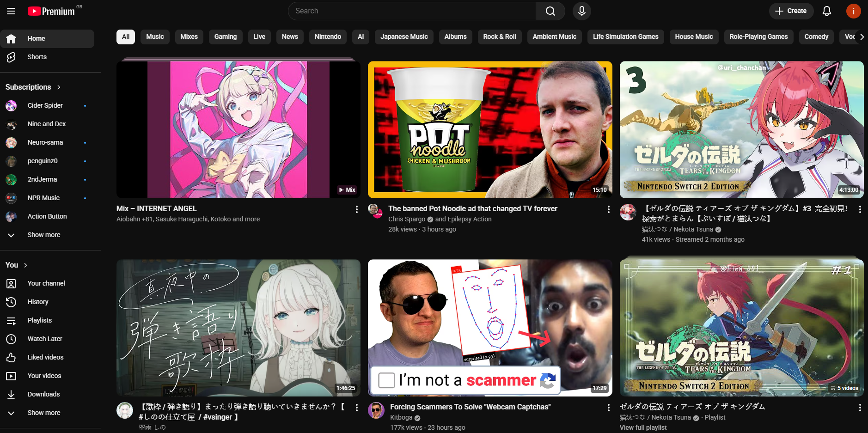This screenshot has height=433, width=868.
Task: Start voice search with the microphone
Action: tap(582, 11)
